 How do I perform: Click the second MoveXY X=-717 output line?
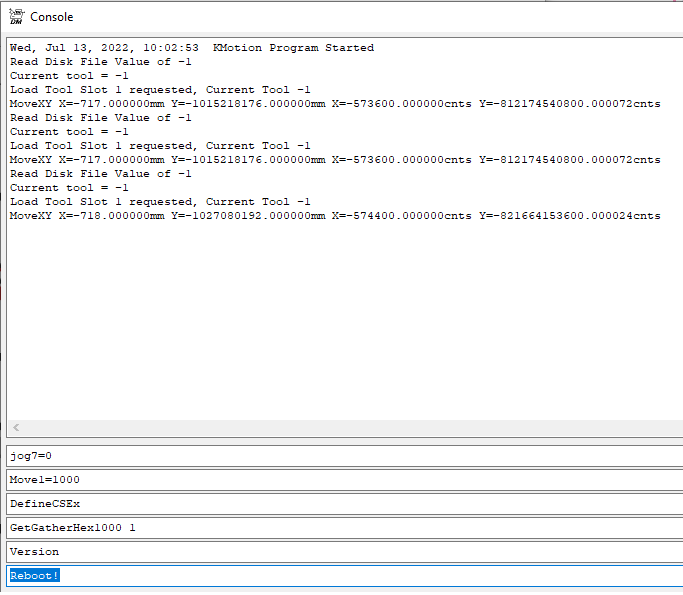click(334, 160)
